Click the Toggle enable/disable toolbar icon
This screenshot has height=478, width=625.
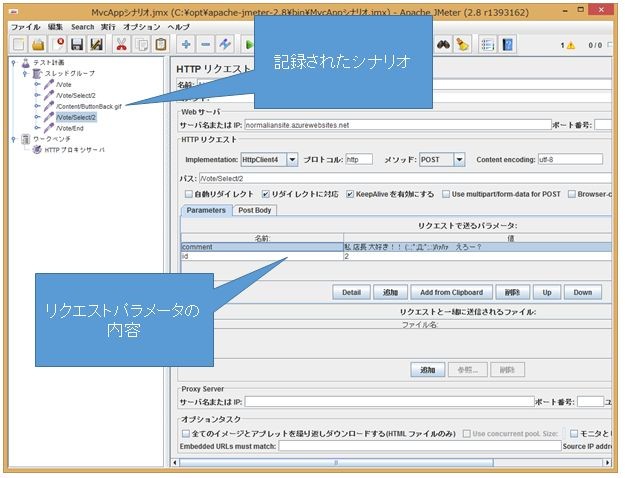coord(225,44)
